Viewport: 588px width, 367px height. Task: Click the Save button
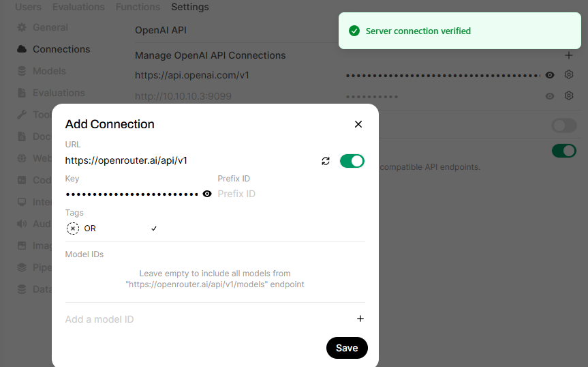pyautogui.click(x=347, y=348)
